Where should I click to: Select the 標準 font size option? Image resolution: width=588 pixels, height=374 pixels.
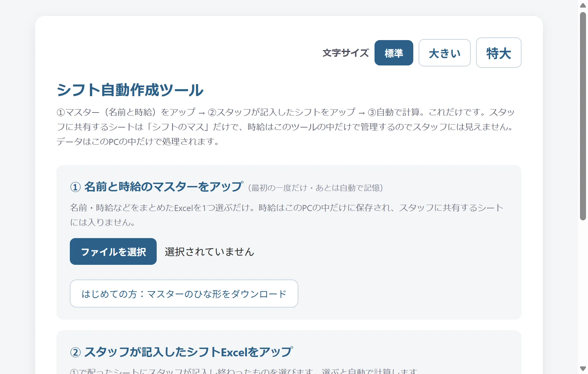pyautogui.click(x=394, y=53)
